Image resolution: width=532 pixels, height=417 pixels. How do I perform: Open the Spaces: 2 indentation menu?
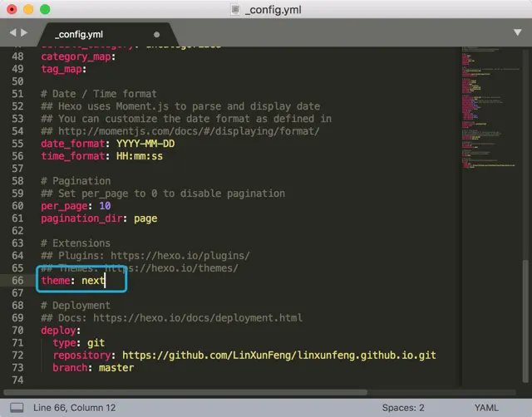point(403,408)
